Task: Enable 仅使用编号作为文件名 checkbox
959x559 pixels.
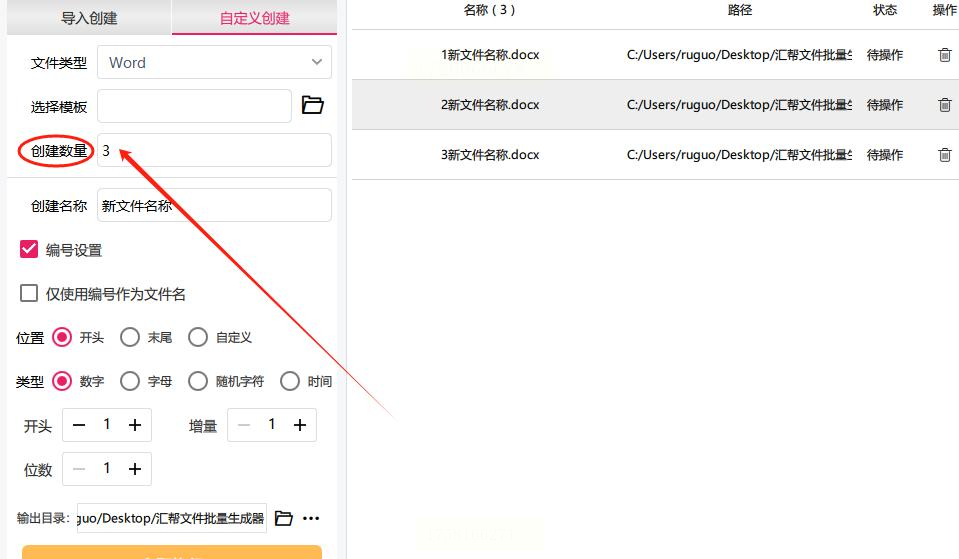Action: pyautogui.click(x=29, y=293)
